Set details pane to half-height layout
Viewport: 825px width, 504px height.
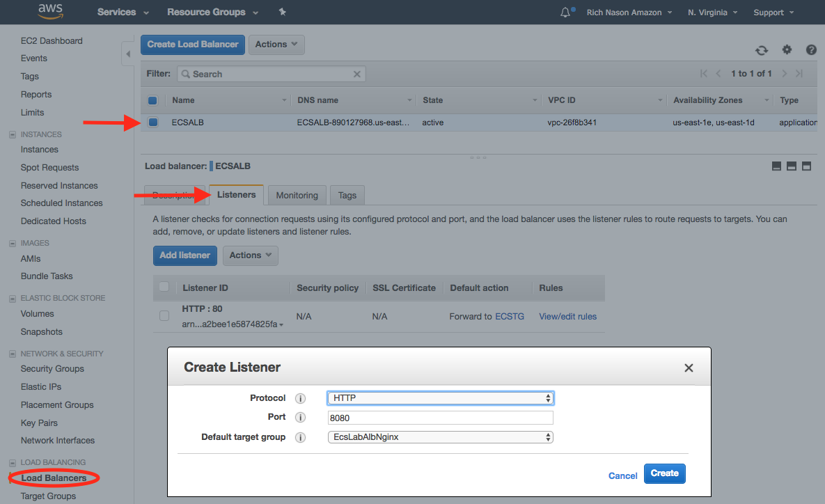click(x=792, y=166)
